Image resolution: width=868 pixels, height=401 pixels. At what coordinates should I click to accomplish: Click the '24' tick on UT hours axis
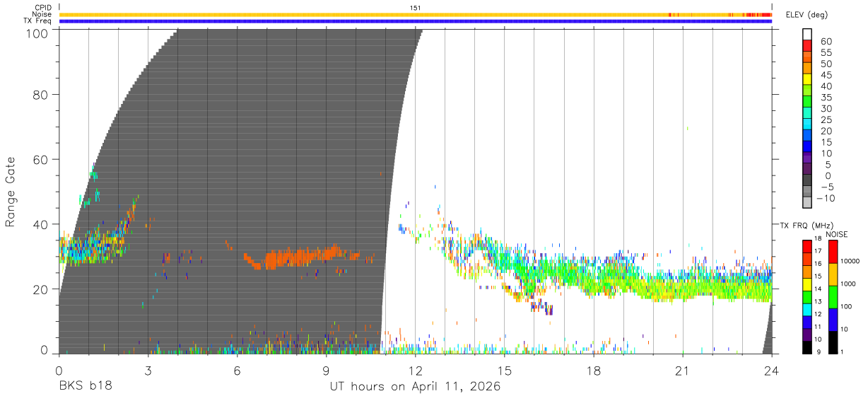pyautogui.click(x=772, y=370)
